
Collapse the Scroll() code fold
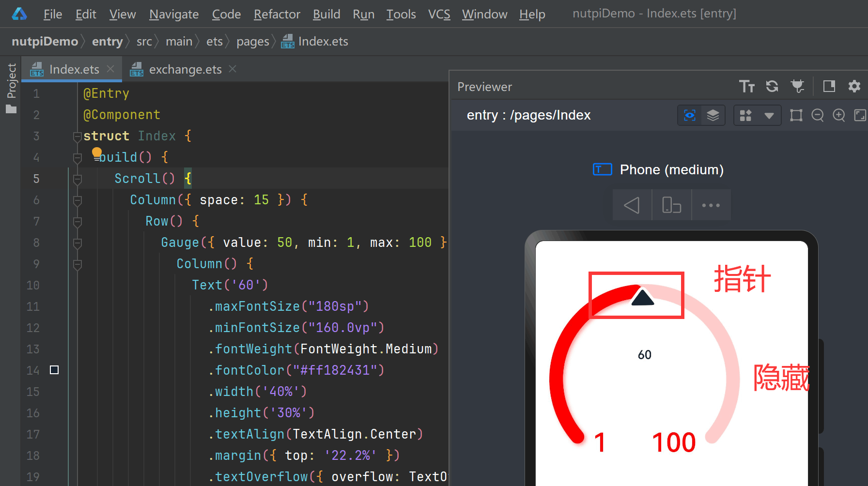click(77, 179)
